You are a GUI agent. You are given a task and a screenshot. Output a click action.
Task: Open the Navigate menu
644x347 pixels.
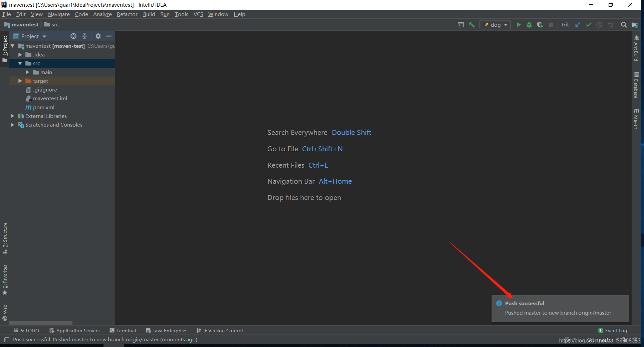pos(59,14)
